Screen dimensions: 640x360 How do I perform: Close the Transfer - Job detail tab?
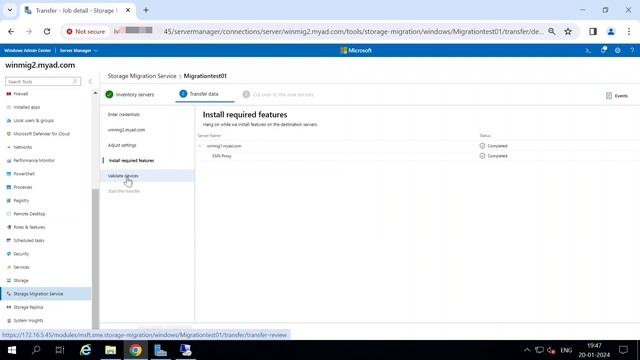point(128,10)
